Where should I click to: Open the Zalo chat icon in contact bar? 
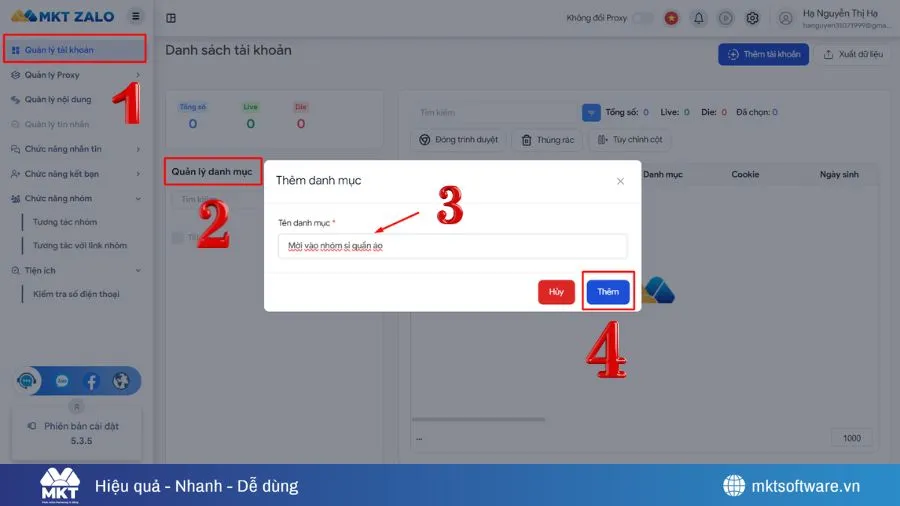point(62,381)
